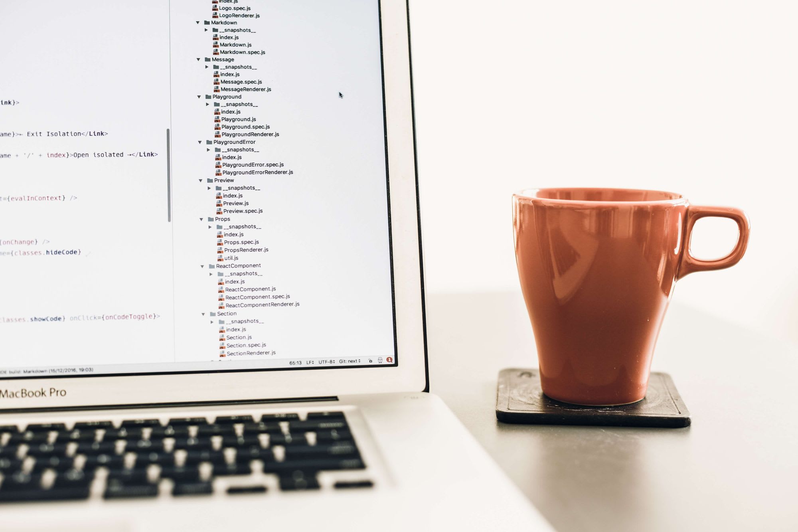Open MessageRenderer.js file

pos(246,89)
